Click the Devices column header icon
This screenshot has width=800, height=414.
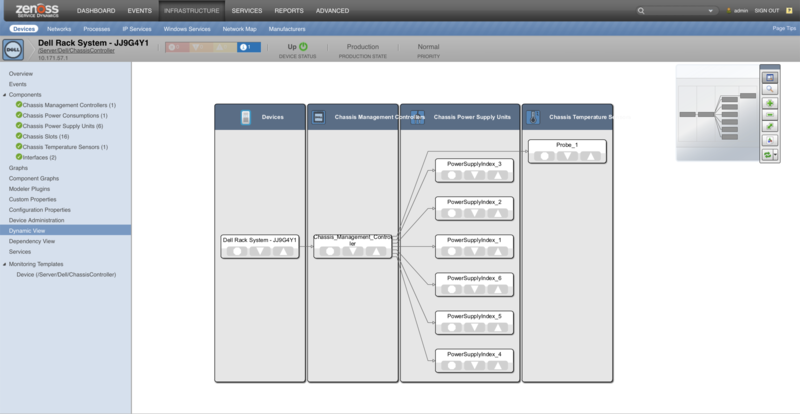(x=245, y=117)
